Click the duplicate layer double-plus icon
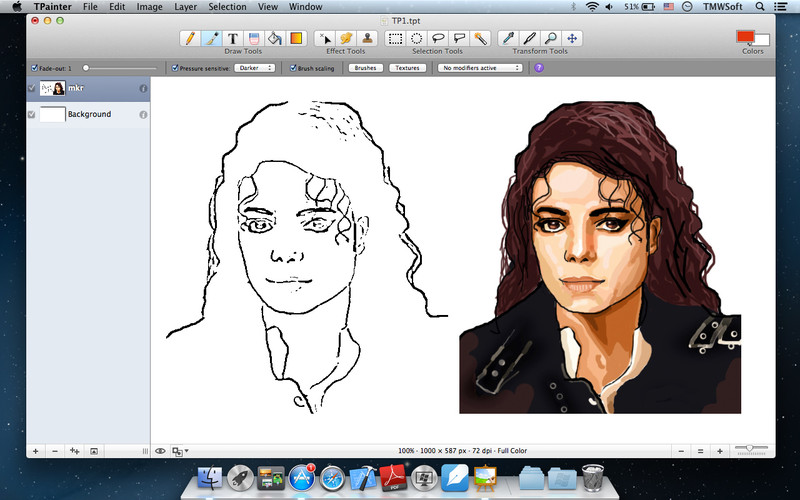The height and width of the screenshot is (500, 800). click(x=74, y=451)
